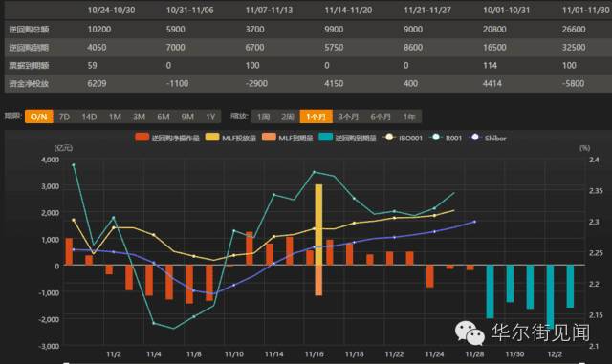
Task: Click table cell value 5900
Action: click(176, 30)
